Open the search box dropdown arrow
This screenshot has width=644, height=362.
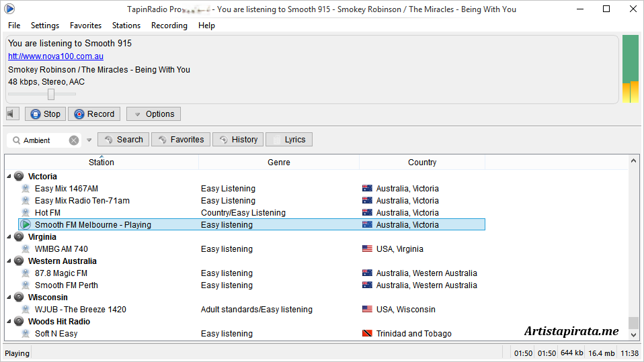89,140
